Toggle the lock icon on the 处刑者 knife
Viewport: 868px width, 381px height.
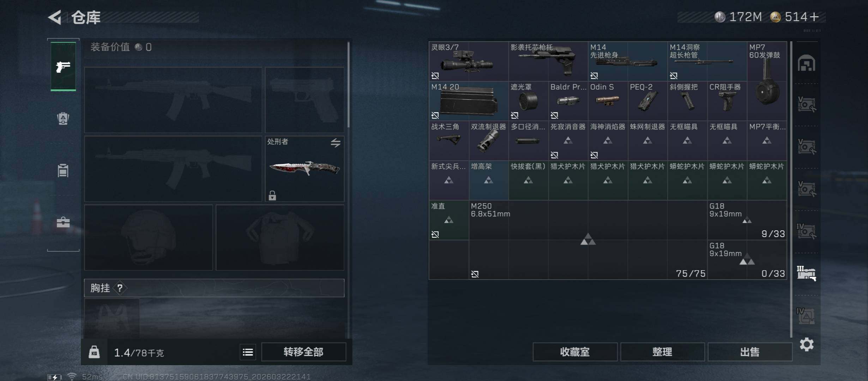(272, 195)
